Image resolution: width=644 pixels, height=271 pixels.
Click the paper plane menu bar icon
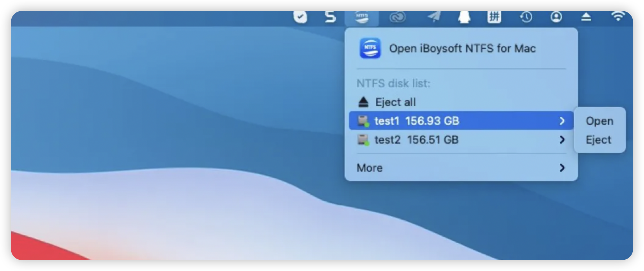click(434, 17)
